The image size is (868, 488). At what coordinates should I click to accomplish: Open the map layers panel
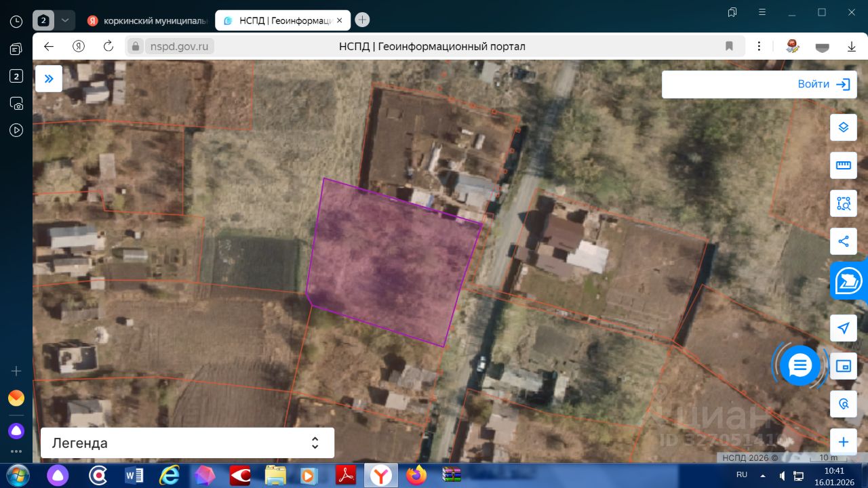tap(844, 127)
